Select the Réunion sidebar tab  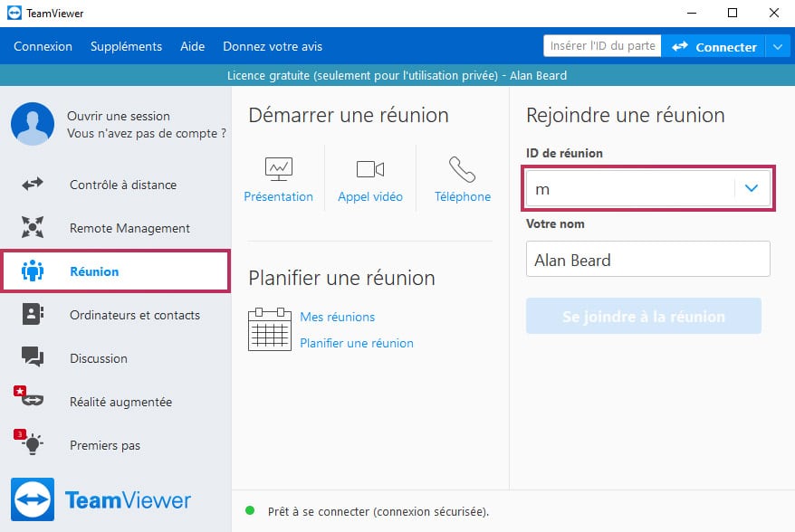tap(116, 271)
